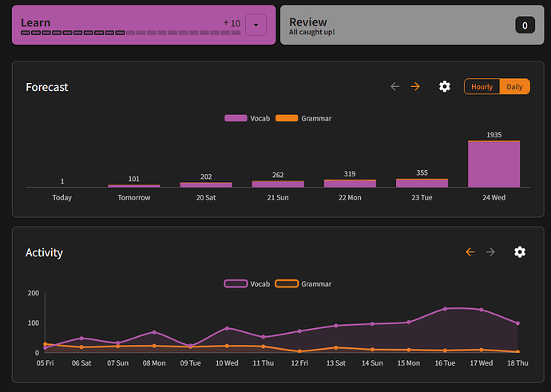Go to previous Forecast period arrow
This screenshot has width=551, height=392.
[x=394, y=86]
